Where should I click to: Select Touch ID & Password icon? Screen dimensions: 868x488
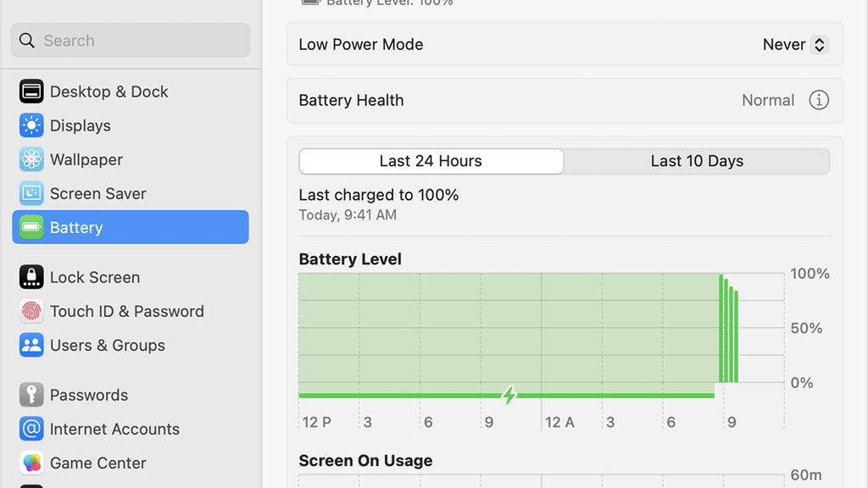pyautogui.click(x=31, y=311)
